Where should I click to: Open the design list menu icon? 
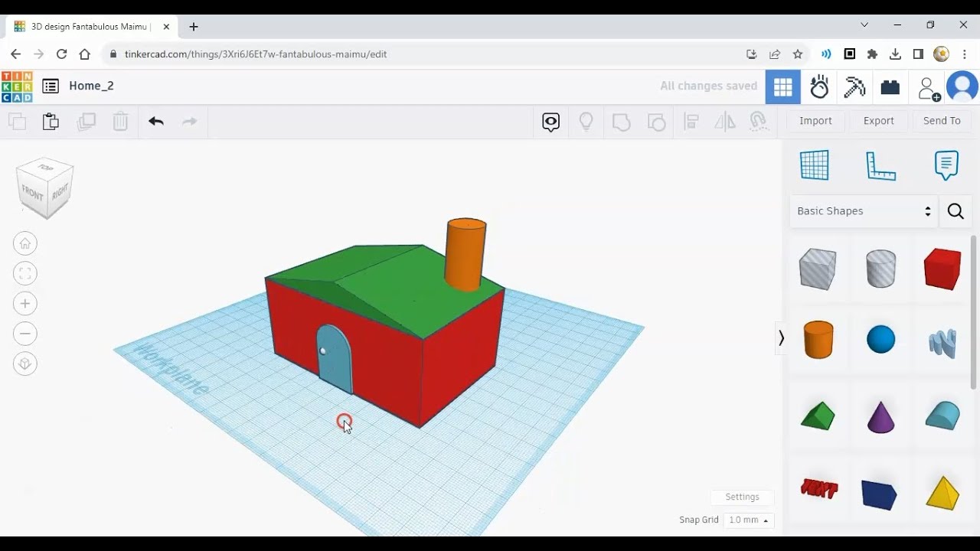click(51, 86)
